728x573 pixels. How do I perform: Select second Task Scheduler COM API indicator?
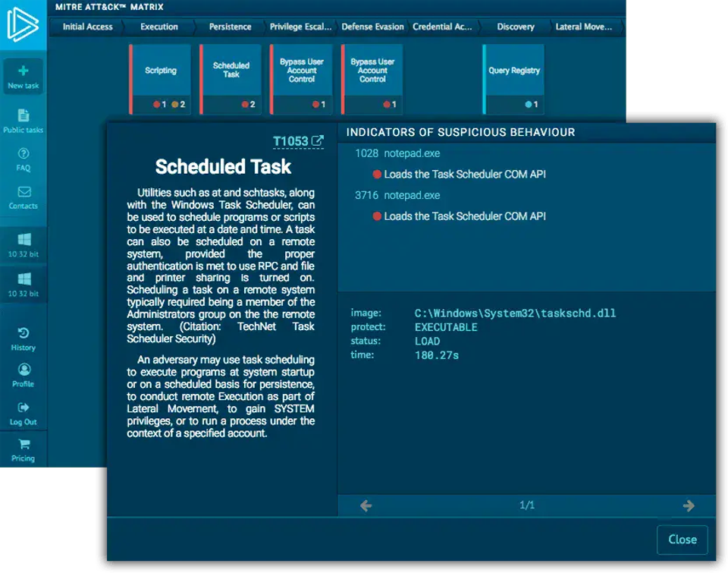pos(464,216)
